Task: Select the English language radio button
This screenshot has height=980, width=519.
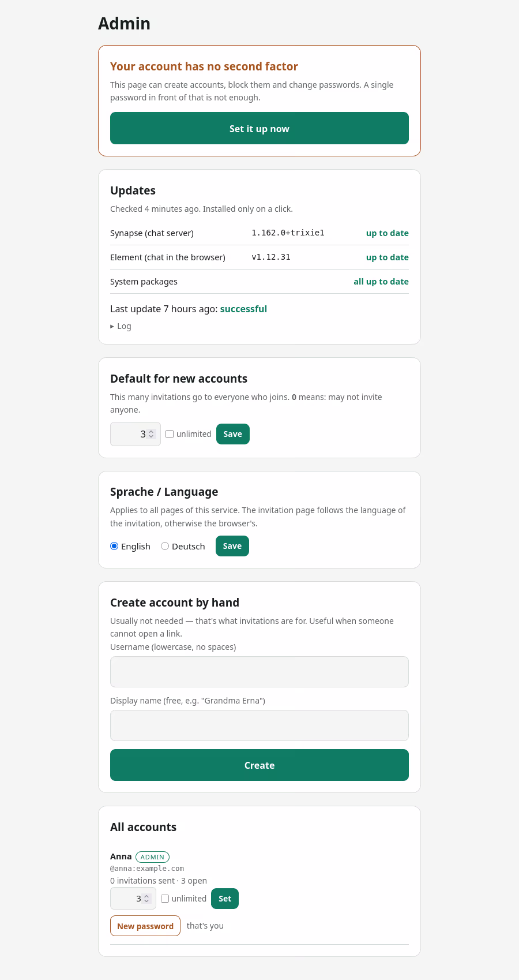Action: [114, 546]
